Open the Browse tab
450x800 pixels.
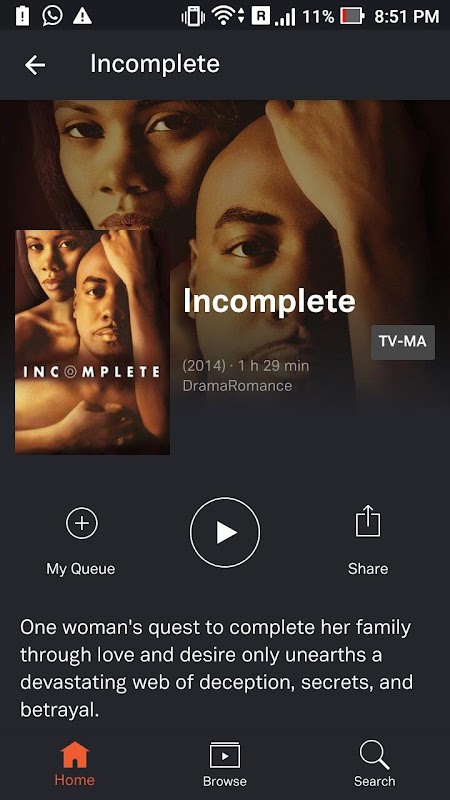tap(224, 764)
